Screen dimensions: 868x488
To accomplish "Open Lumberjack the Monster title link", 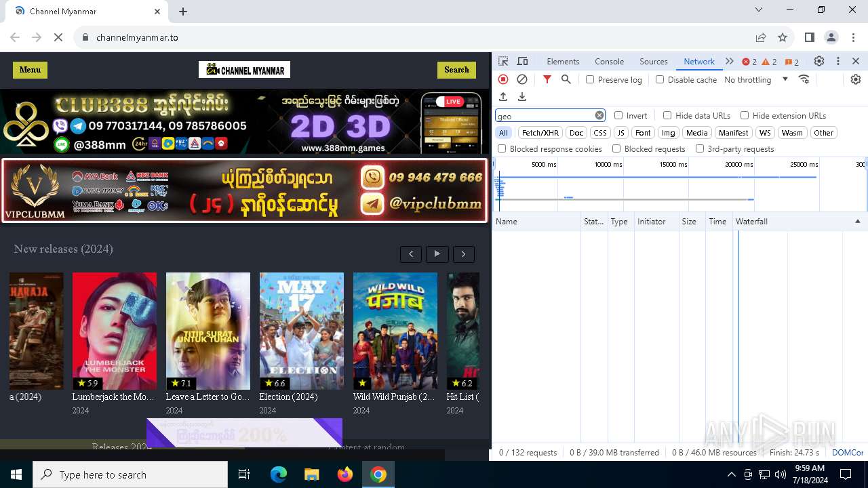I will (113, 397).
